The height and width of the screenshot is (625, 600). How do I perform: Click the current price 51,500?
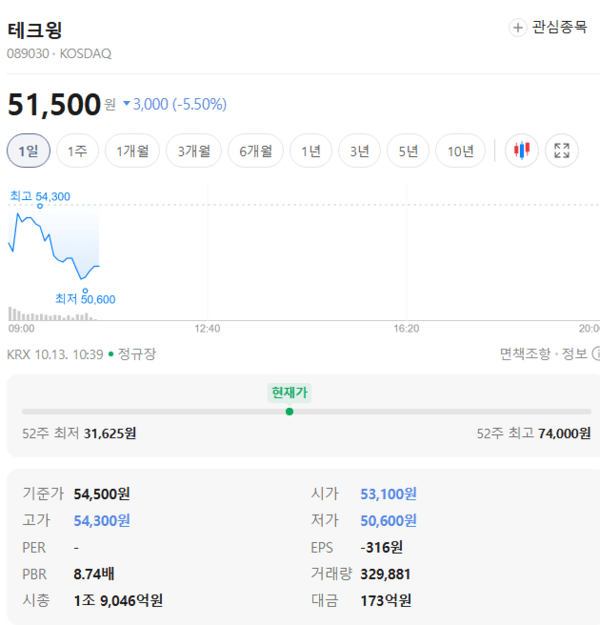pyautogui.click(x=54, y=104)
